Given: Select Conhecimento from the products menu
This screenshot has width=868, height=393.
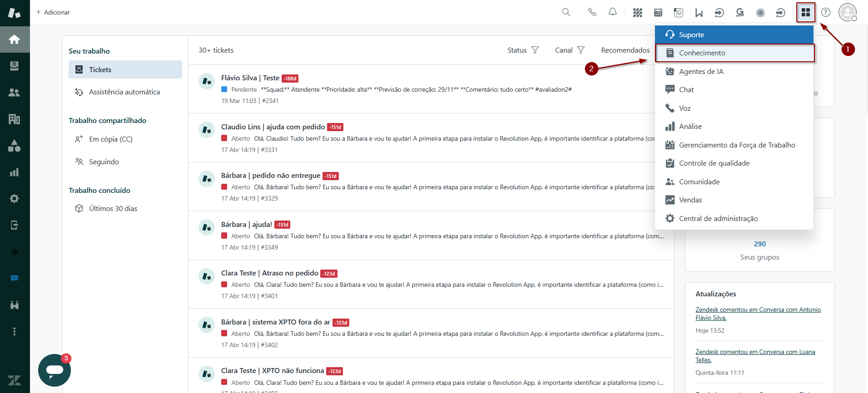Looking at the screenshot, I should 702,53.
